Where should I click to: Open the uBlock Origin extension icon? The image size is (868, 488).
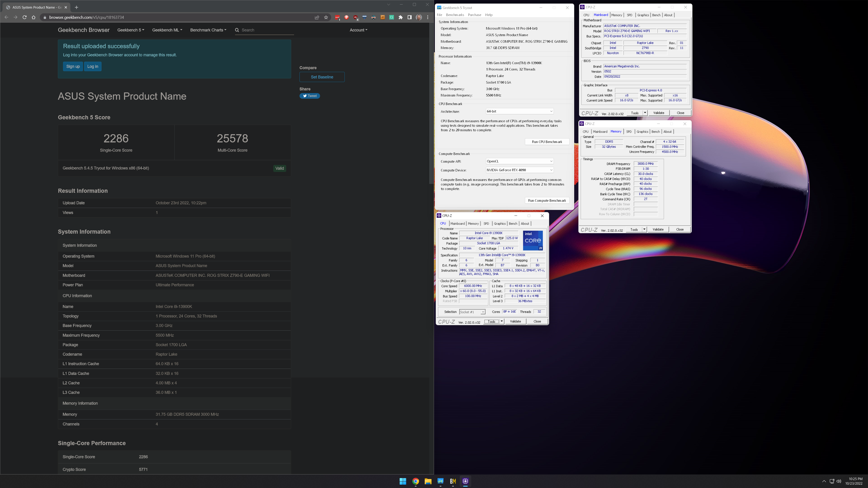pyautogui.click(x=356, y=17)
